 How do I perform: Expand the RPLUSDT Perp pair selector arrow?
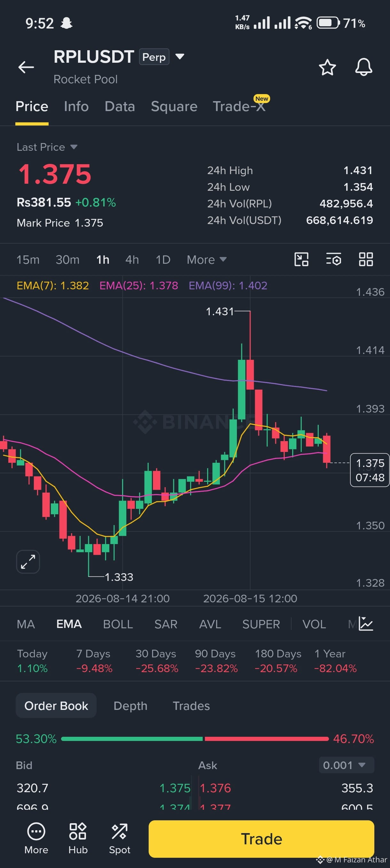tap(180, 56)
